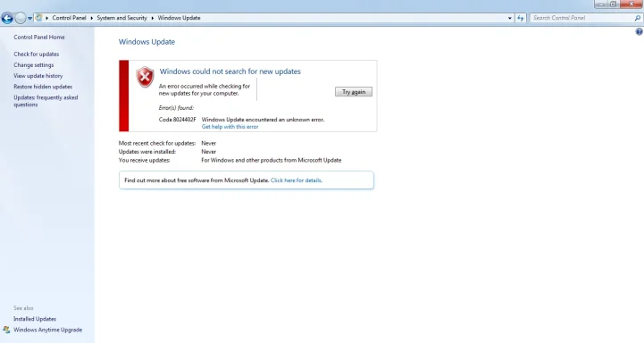Click the refresh button beside address bar
Screen dimensions: 644x343
(x=521, y=18)
